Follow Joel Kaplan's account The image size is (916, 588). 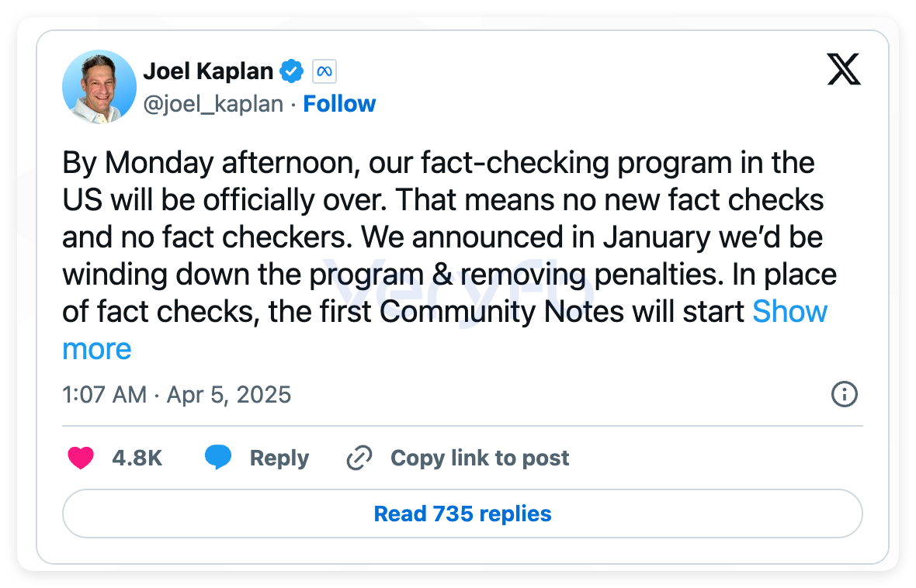click(x=339, y=104)
